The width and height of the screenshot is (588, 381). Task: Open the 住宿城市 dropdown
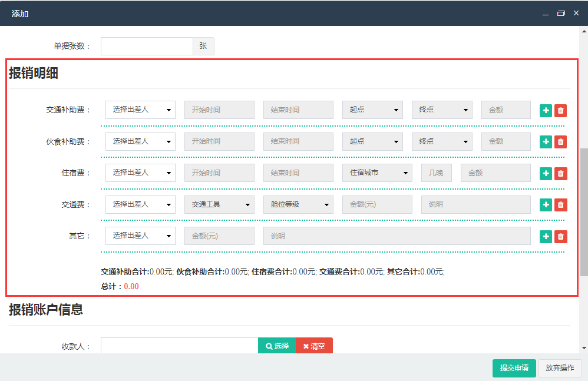(x=377, y=173)
